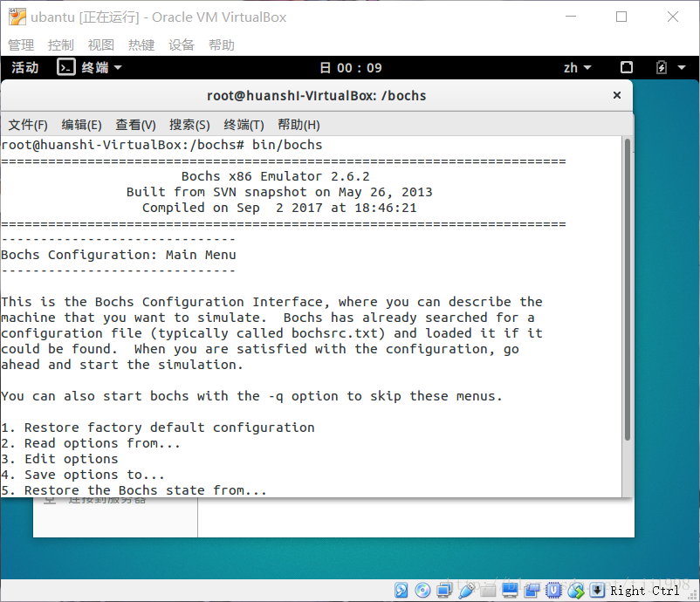
Task: Close the terminal window with X
Action: 617,95
